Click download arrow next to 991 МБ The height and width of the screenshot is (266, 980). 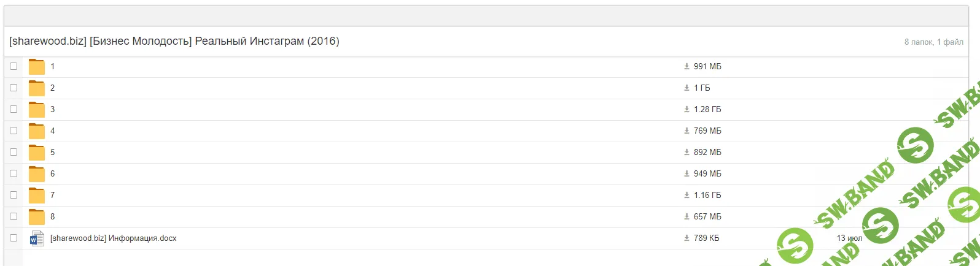coord(686,66)
